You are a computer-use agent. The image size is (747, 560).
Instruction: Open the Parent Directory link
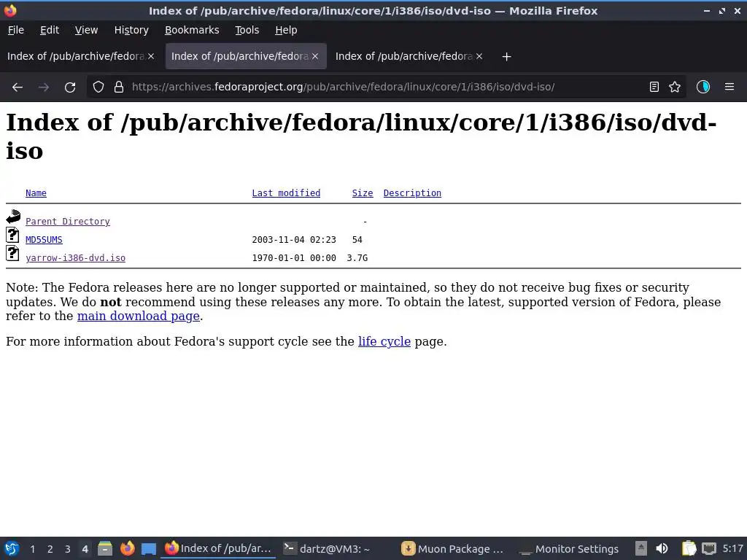(x=68, y=222)
